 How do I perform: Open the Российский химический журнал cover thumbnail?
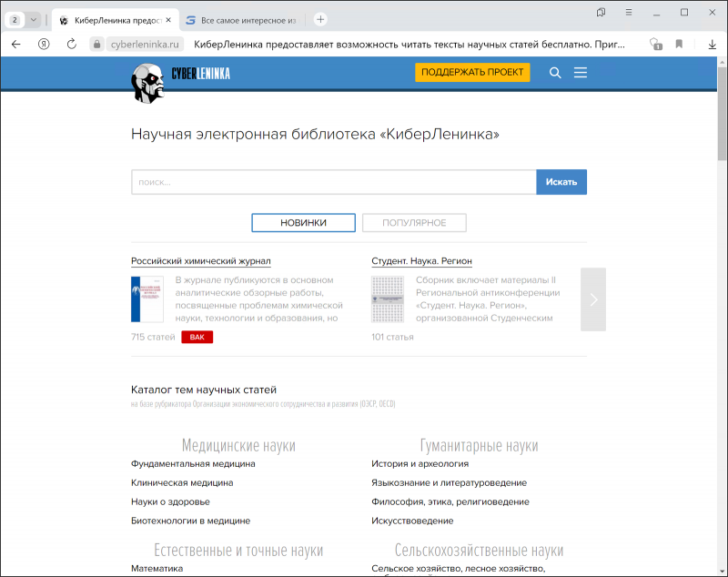click(147, 299)
